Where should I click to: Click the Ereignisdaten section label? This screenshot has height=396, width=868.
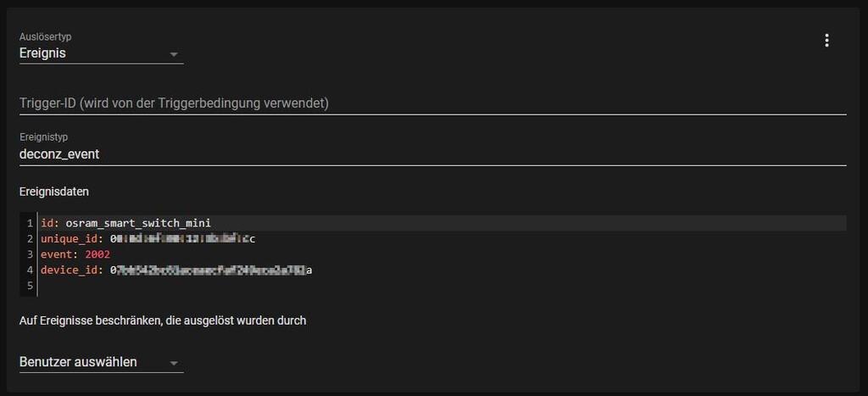[54, 192]
